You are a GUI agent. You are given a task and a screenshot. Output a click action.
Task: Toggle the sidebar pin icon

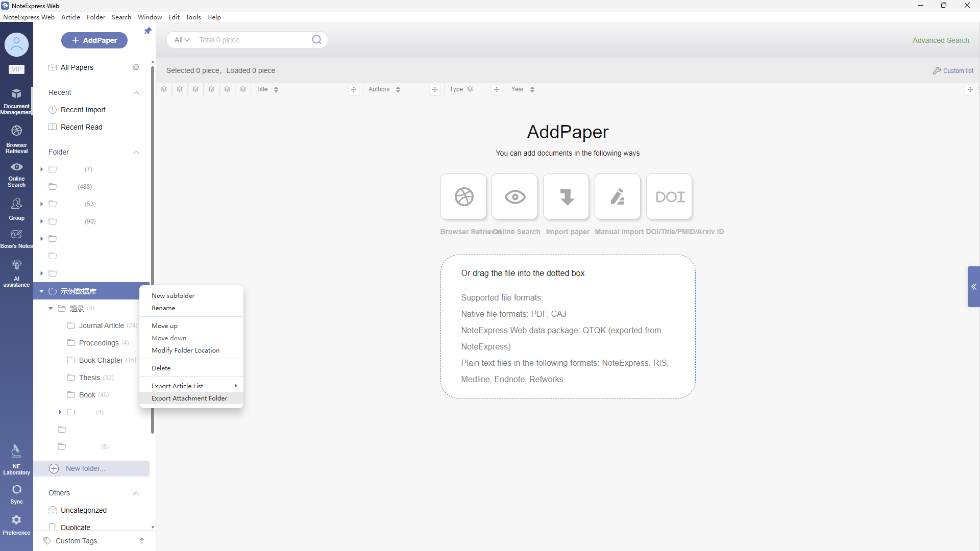148,31
